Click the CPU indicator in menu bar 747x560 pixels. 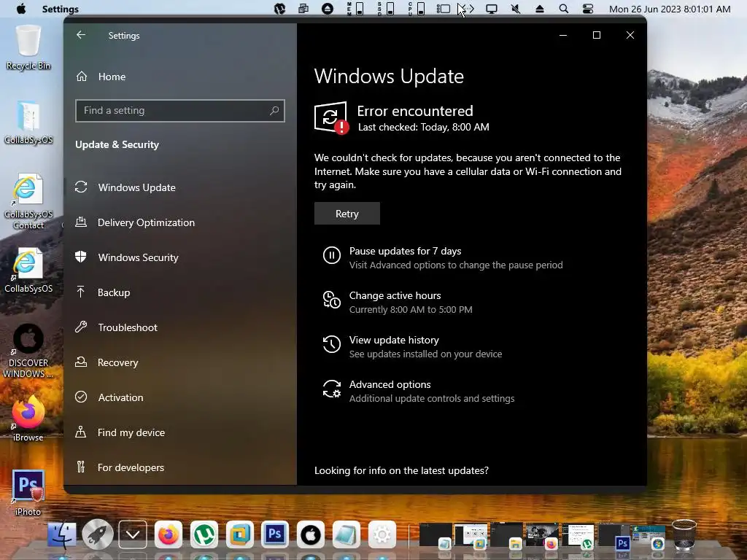[417, 9]
